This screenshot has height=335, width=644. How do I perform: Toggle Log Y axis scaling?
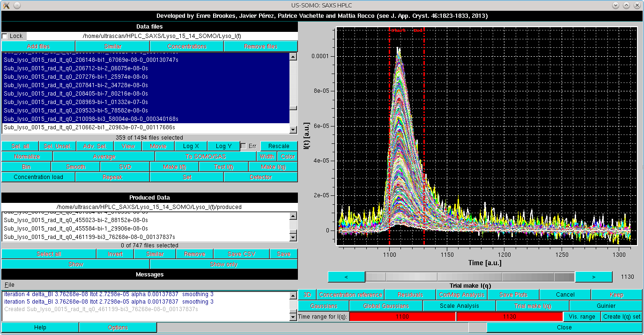point(223,146)
